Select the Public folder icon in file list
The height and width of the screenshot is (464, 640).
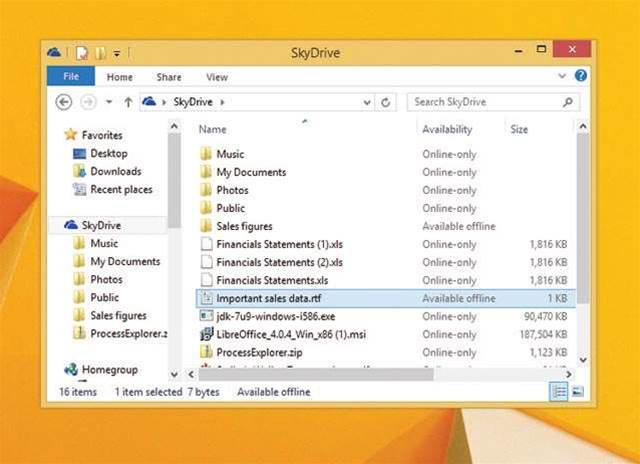pyautogui.click(x=206, y=208)
